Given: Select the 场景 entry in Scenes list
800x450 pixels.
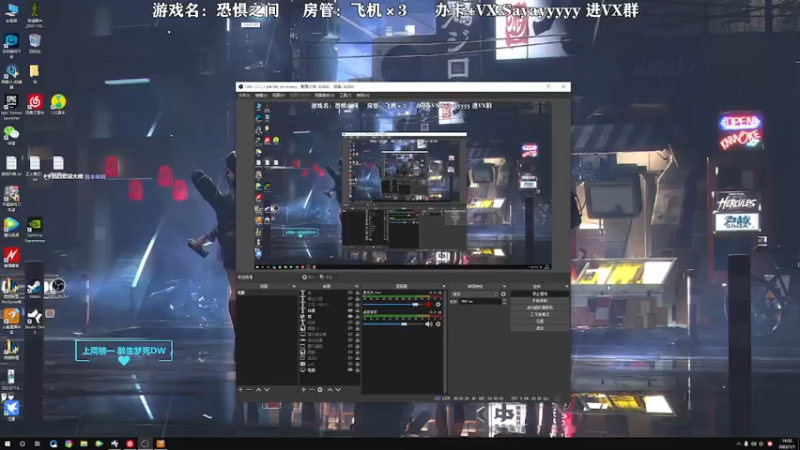Looking at the screenshot, I should (266, 293).
